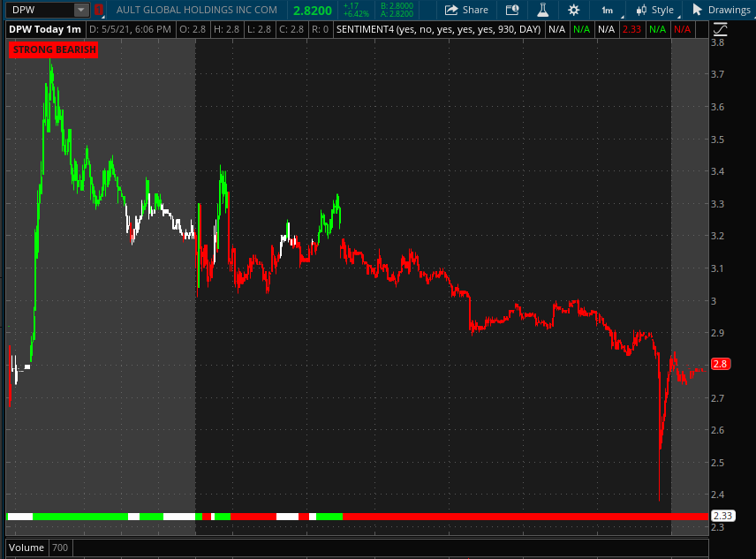Open the DPW symbol dropdown arrow

81,10
